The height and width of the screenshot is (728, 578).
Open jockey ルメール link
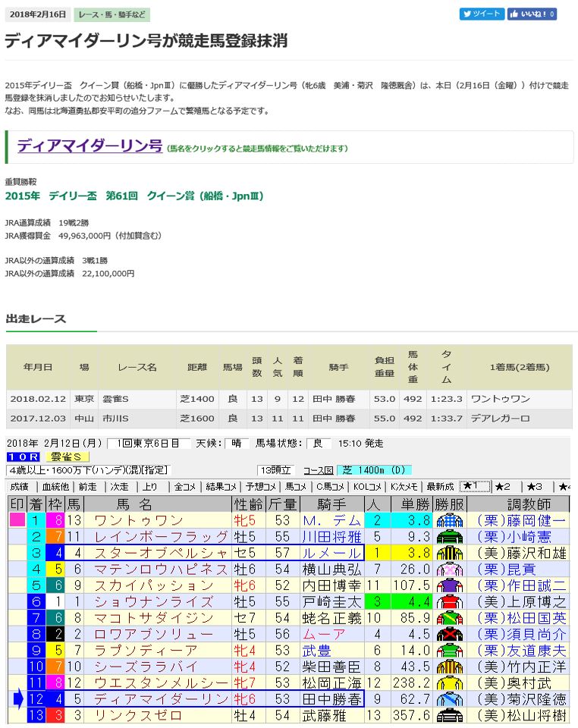(x=332, y=553)
